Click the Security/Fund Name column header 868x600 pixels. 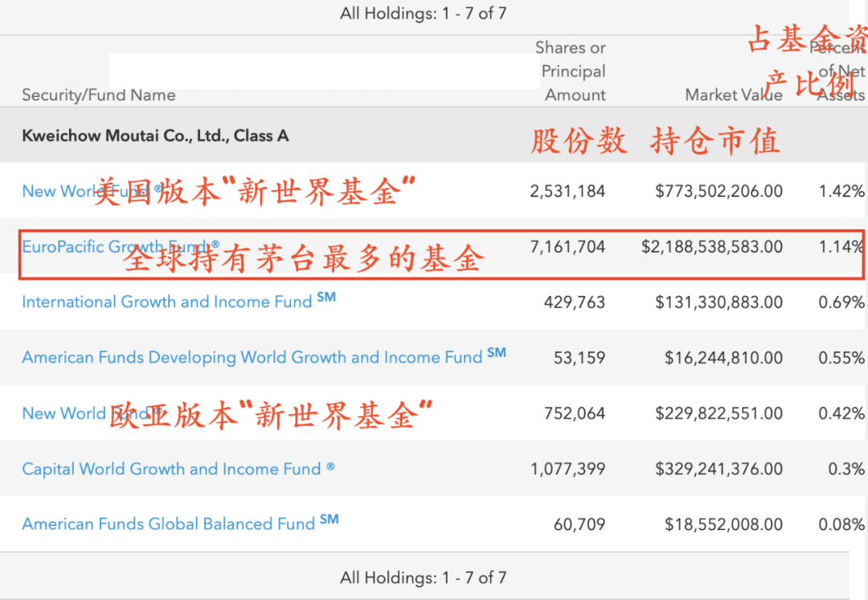(99, 95)
